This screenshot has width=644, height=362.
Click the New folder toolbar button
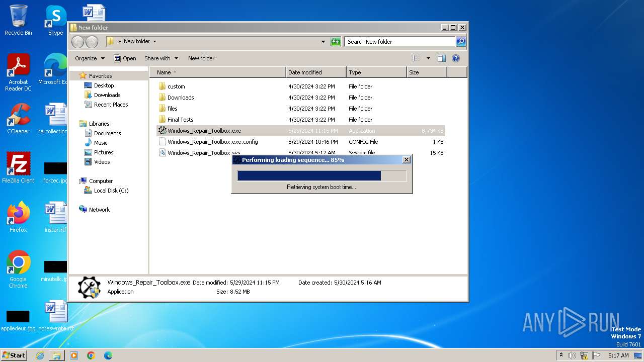coord(201,58)
